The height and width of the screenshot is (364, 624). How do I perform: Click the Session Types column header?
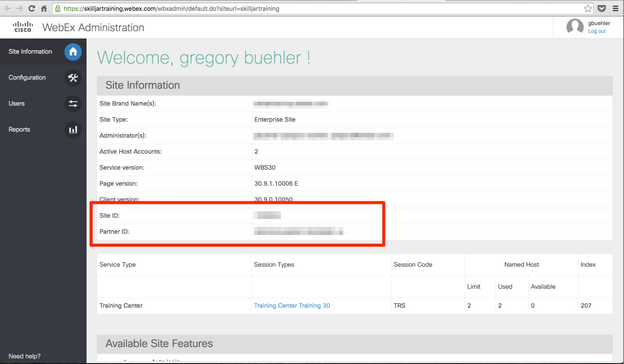(x=274, y=264)
